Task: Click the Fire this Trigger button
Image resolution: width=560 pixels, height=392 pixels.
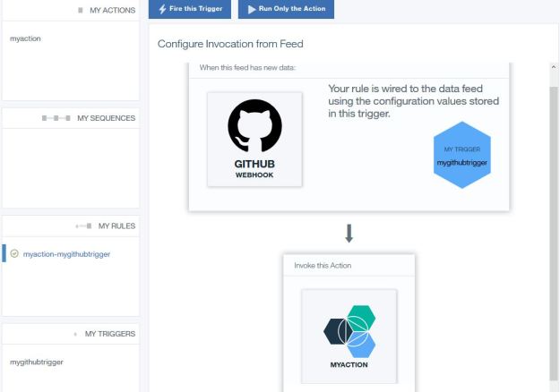Action: pos(191,10)
